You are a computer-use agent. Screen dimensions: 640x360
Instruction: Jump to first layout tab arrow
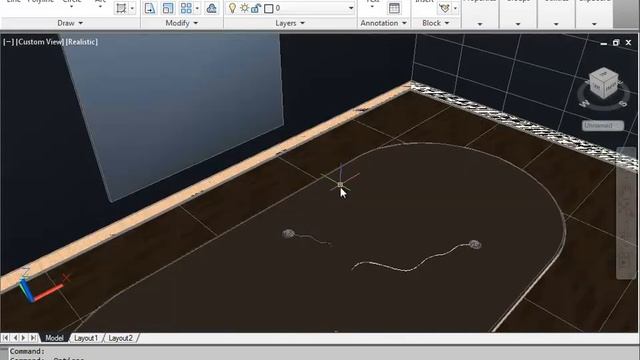tap(5, 338)
